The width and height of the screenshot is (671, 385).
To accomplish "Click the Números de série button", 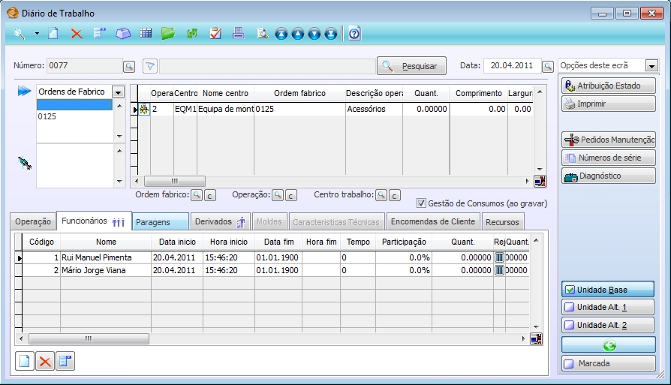I will (608, 157).
